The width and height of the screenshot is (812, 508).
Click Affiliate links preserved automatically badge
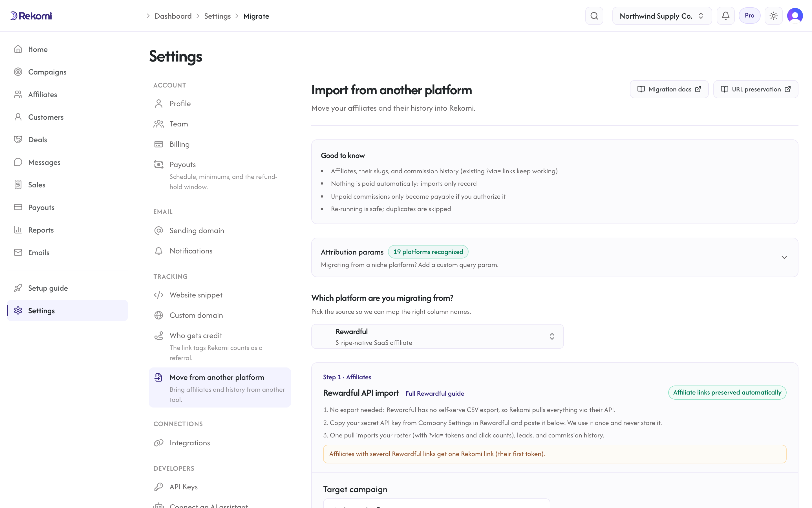[727, 392]
